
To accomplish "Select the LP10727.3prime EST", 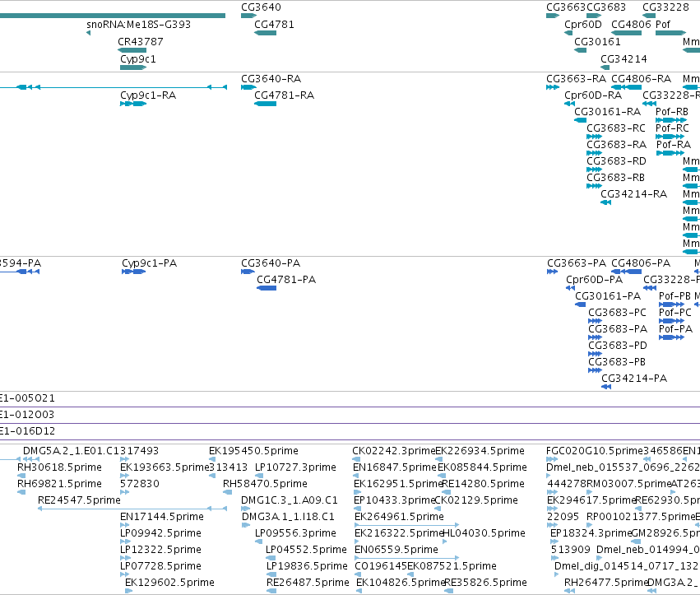I will [259, 476].
